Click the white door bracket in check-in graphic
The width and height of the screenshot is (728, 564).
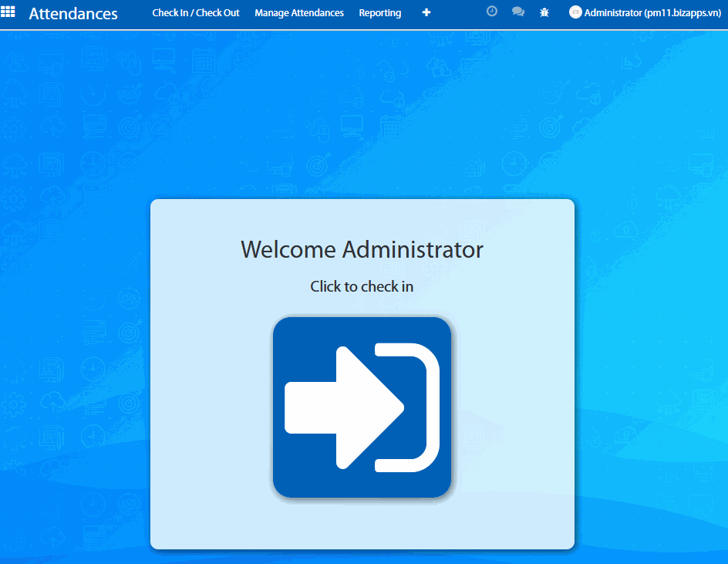(423, 407)
